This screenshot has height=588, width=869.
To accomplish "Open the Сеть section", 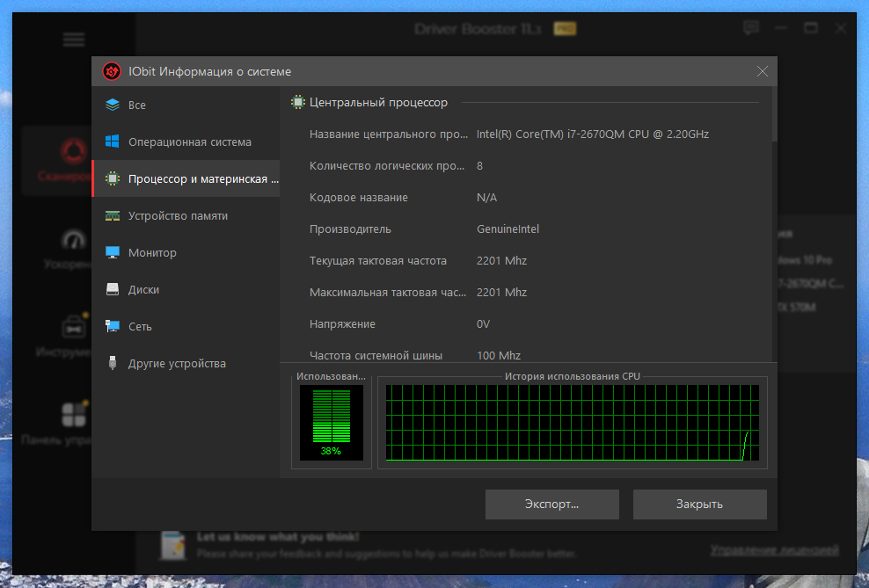I will [x=186, y=326].
